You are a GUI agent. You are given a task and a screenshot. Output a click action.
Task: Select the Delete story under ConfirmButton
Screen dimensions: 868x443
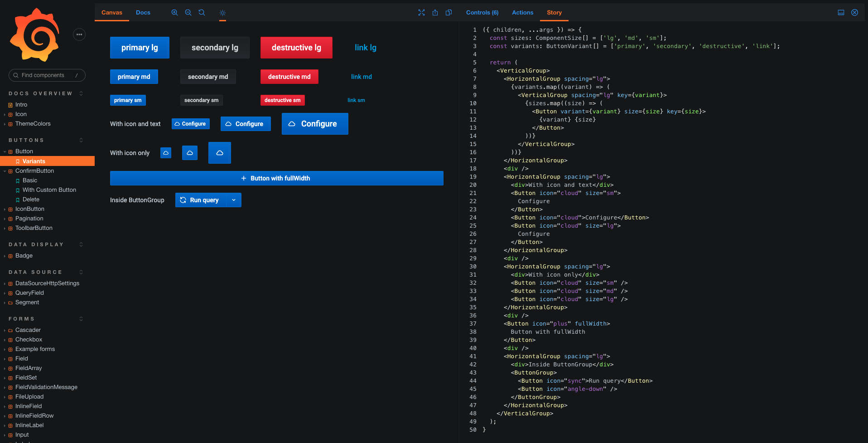[x=31, y=199]
